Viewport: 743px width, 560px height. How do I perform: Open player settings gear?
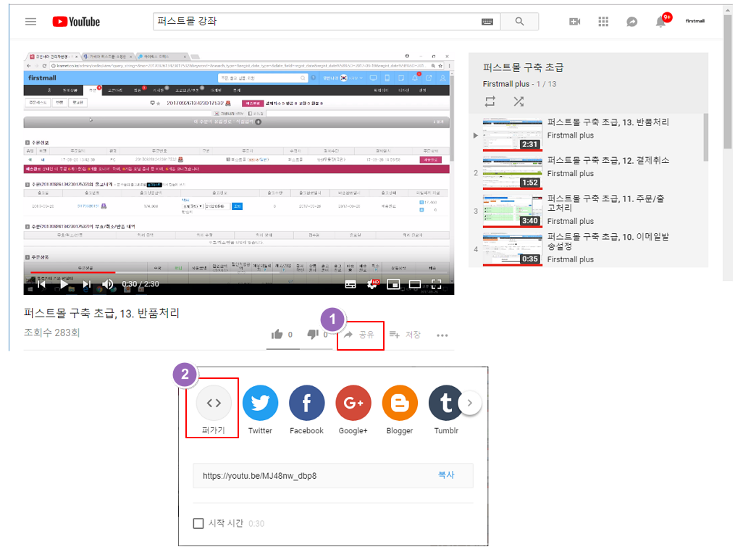(372, 284)
